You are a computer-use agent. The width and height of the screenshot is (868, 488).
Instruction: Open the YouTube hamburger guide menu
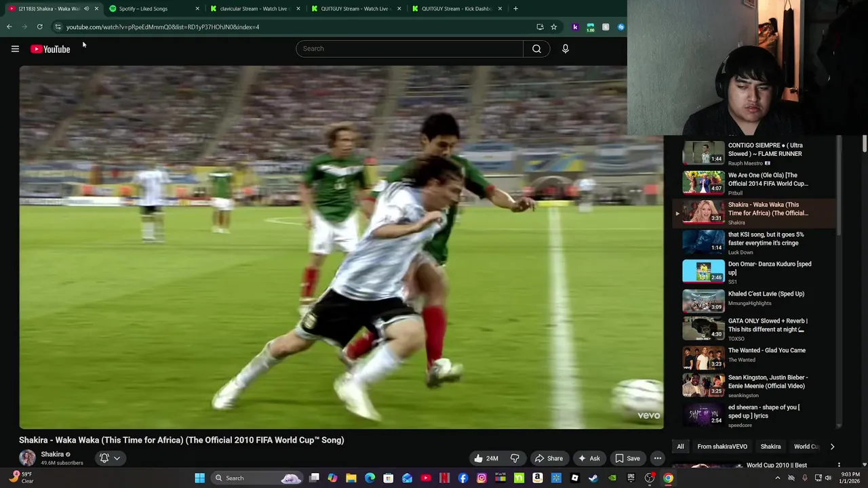15,49
